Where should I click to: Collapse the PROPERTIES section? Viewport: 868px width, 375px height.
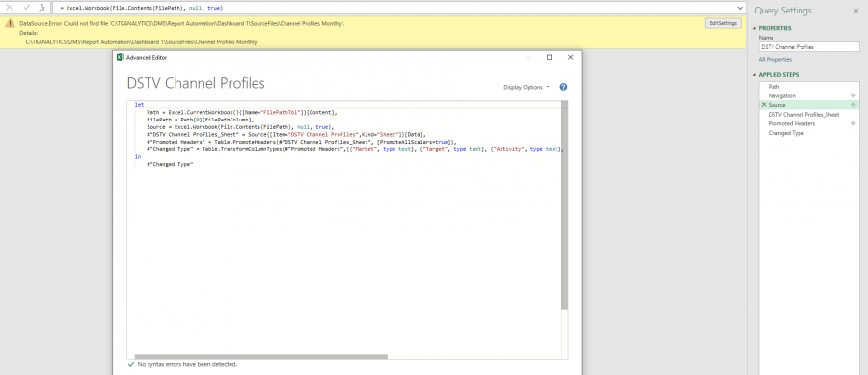point(755,28)
